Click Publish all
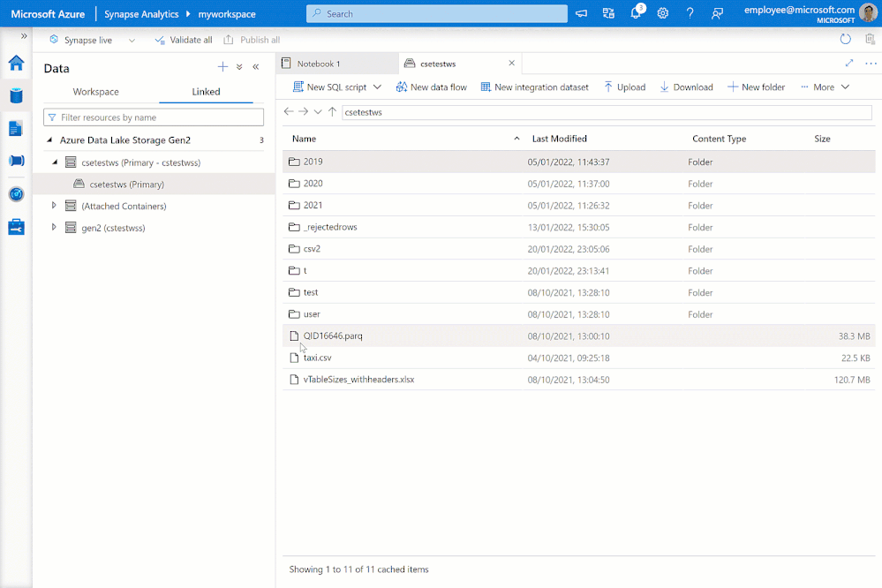 click(x=252, y=40)
